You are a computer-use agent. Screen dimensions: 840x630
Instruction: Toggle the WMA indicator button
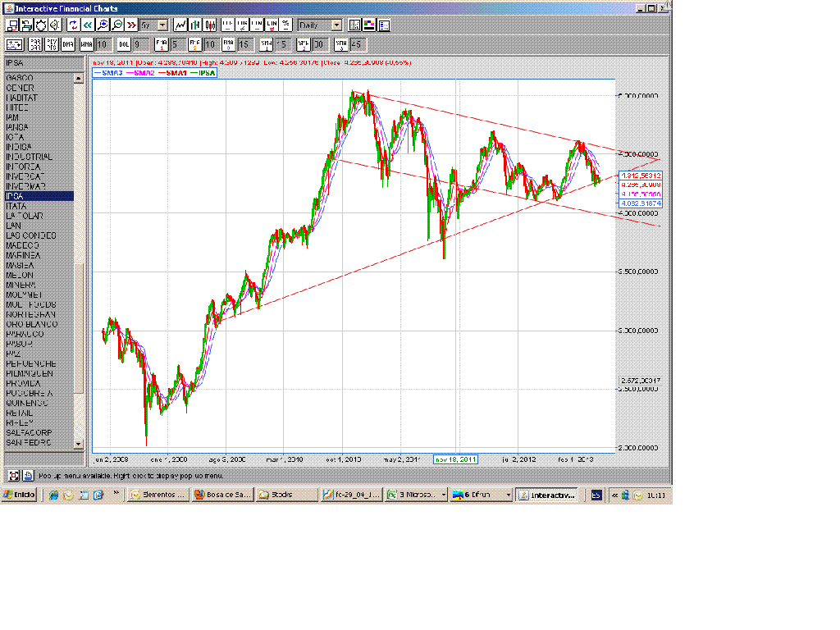pos(86,44)
